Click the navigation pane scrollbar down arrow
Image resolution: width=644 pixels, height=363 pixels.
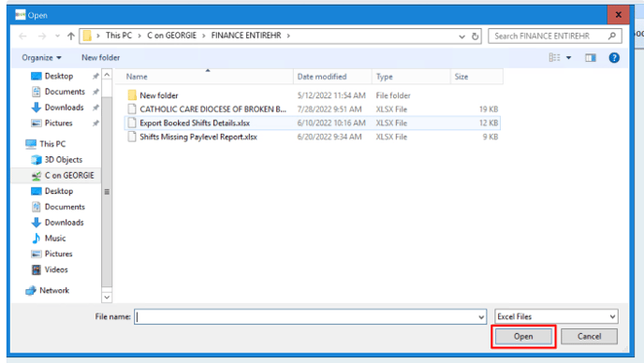tap(107, 297)
